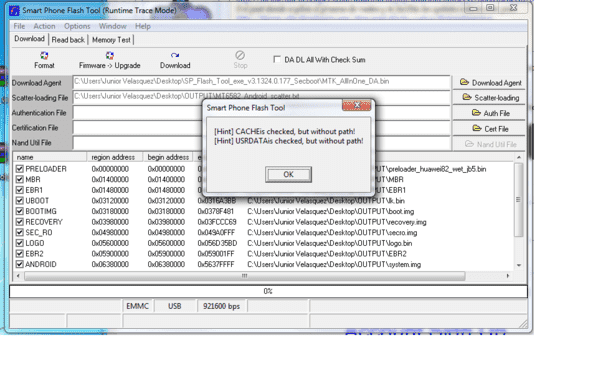Toggle the ANDROID partition checkbox
The image size is (598, 383).
click(x=20, y=264)
